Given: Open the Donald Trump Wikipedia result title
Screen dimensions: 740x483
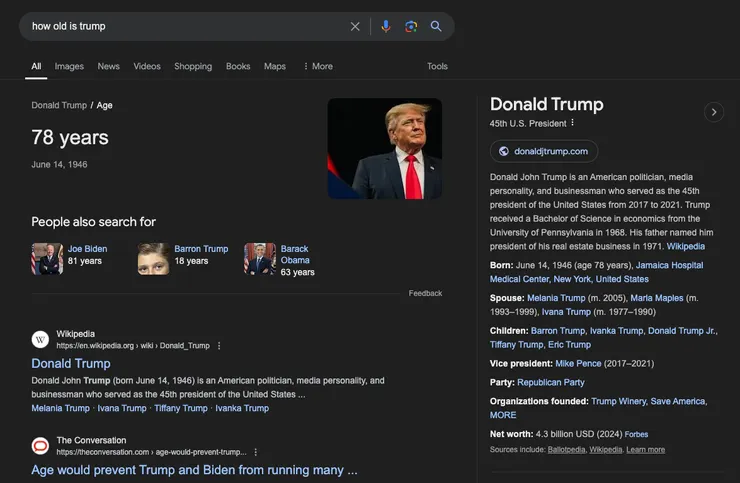Looking at the screenshot, I should click(71, 364).
